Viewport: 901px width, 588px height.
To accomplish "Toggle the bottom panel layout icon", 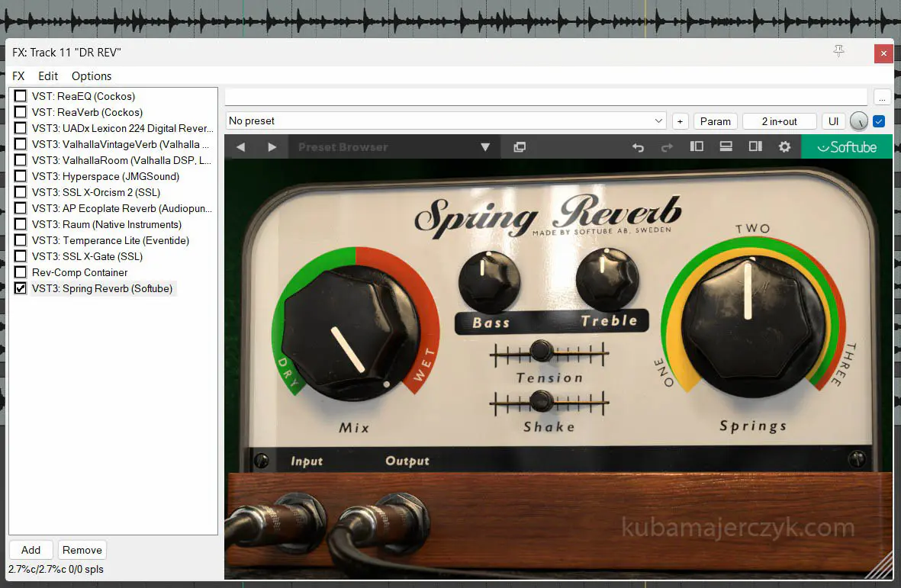I will [726, 146].
